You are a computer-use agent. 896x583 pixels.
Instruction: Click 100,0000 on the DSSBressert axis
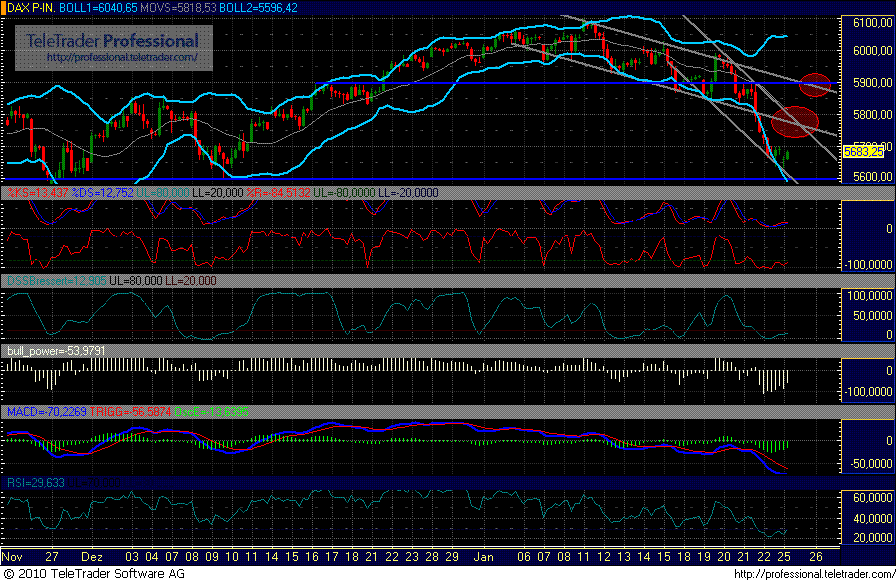870,296
